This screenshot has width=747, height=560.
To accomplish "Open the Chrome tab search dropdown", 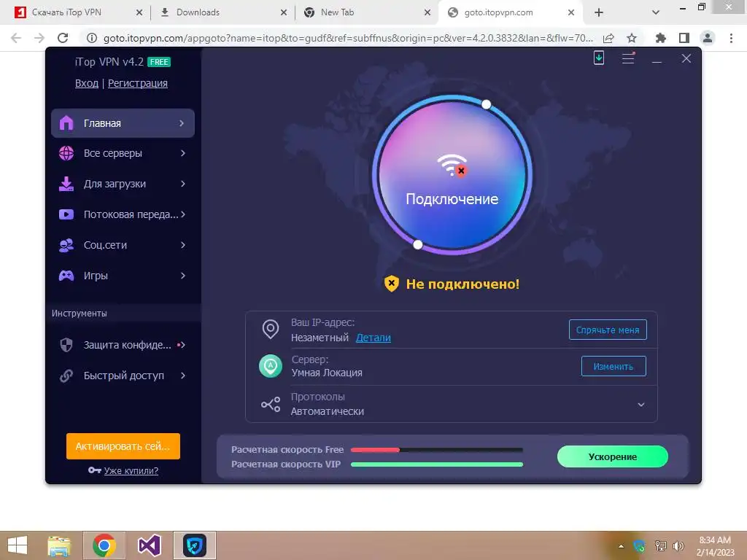I will tap(656, 12).
